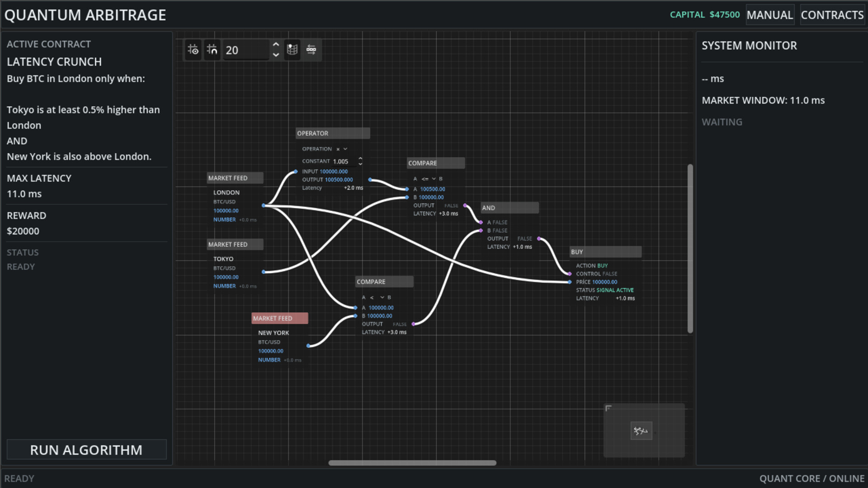Select the AND node title bar
This screenshot has width=868, height=488.
509,208
